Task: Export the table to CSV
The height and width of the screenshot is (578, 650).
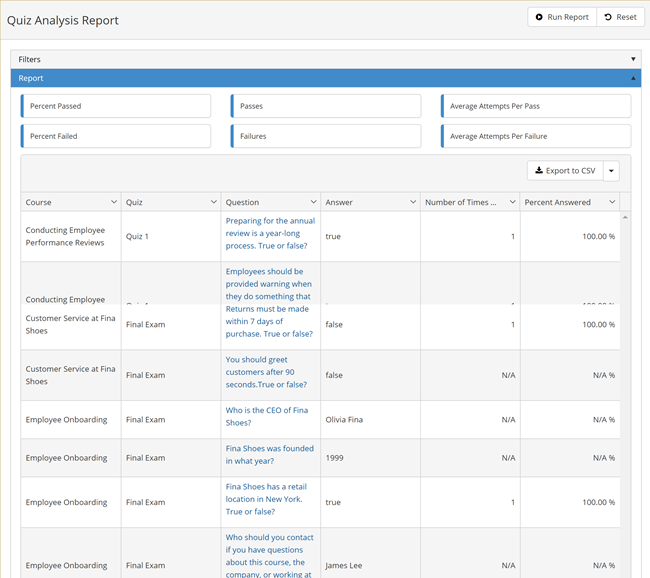Action: 565,171
